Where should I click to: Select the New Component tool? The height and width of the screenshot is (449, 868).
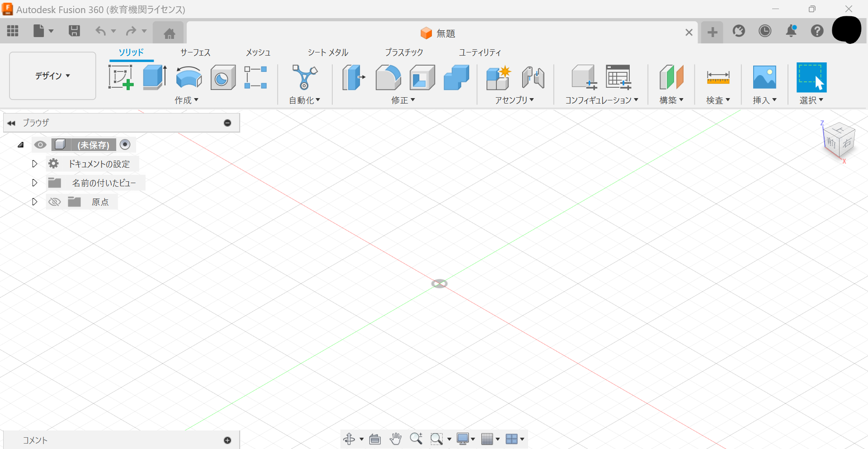(498, 77)
